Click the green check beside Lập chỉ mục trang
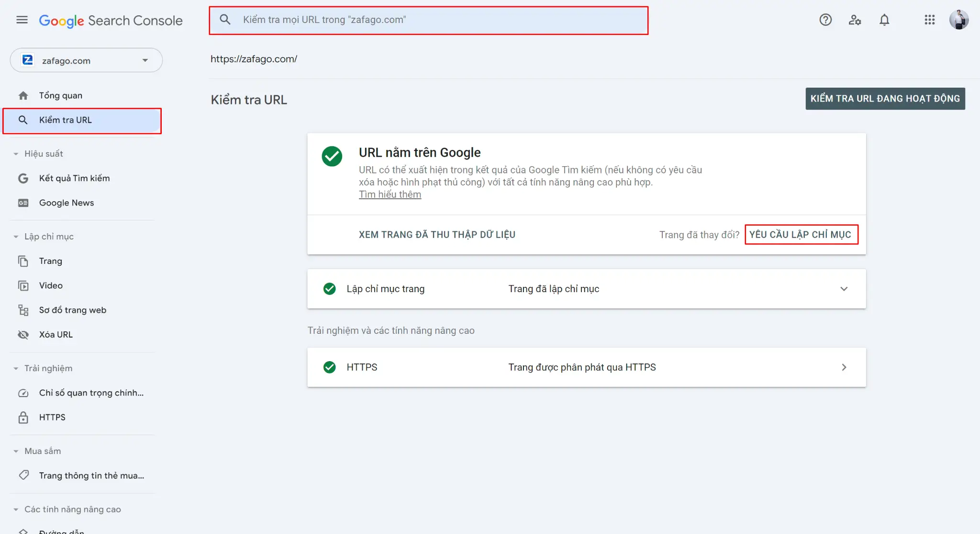 pyautogui.click(x=329, y=289)
